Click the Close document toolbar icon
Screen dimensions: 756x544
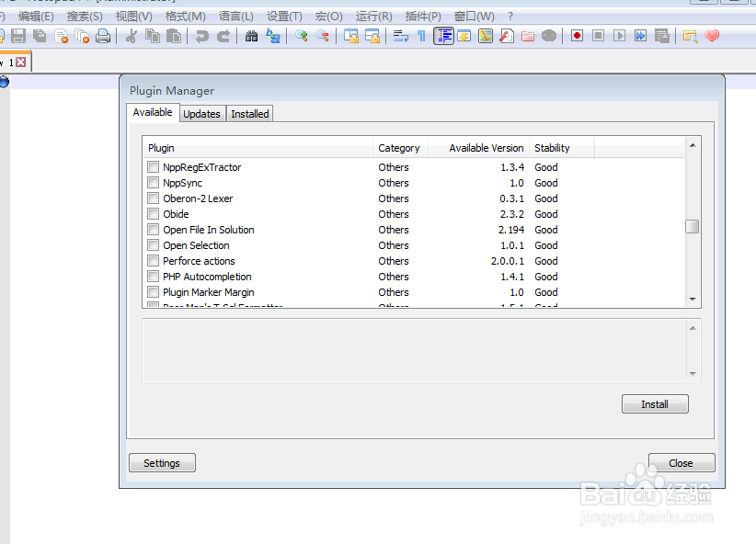coord(62,36)
